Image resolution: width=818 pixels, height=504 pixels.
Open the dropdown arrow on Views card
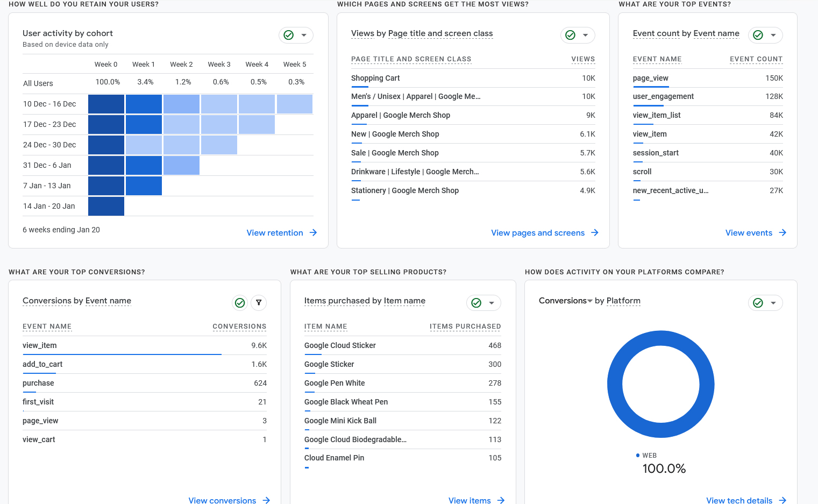tap(585, 35)
